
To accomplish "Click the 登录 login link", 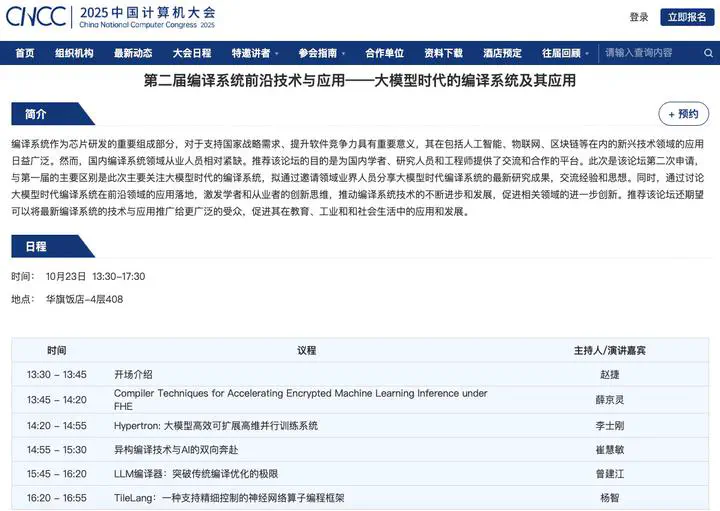I will [639, 17].
